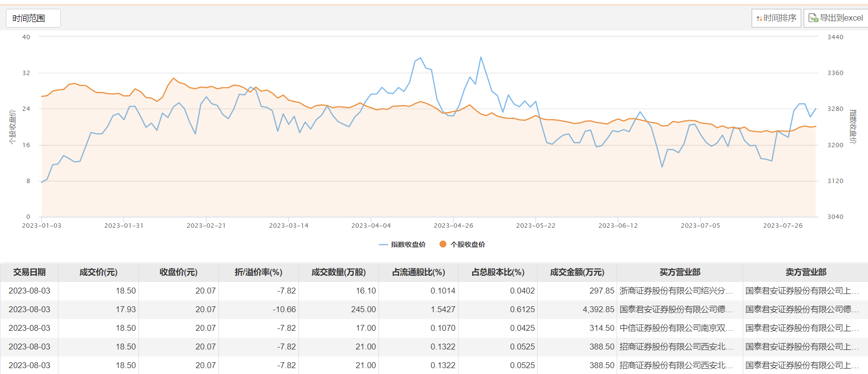This screenshot has height=374, width=868.
Task: Click the 占总股本比(%) column header
Action: point(498,272)
